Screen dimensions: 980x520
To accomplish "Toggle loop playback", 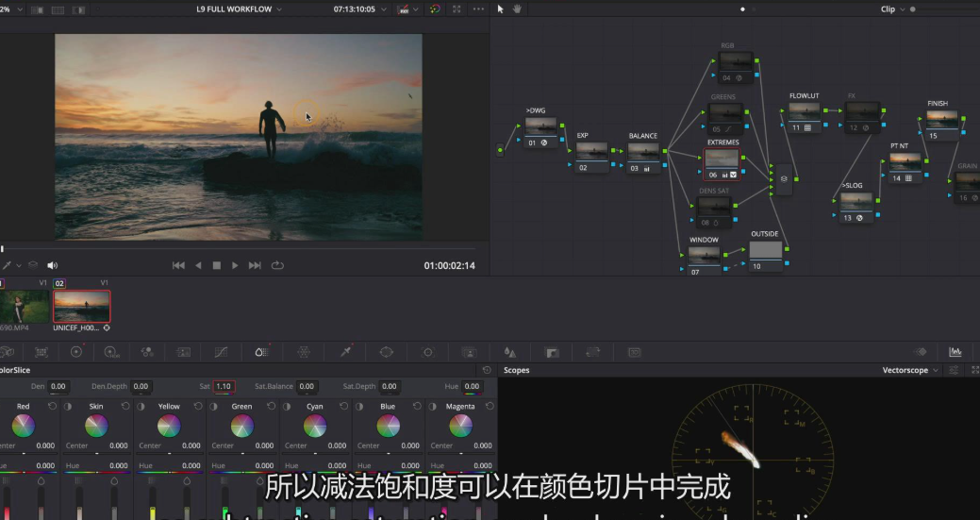I will 277,265.
